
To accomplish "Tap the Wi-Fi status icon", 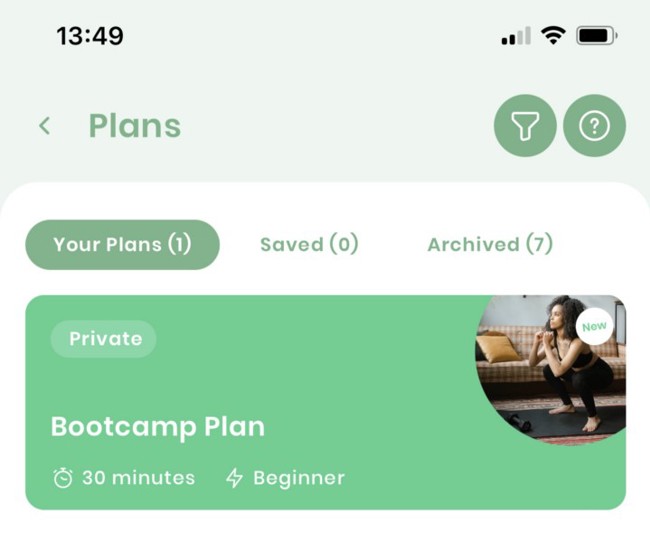I will (x=553, y=36).
